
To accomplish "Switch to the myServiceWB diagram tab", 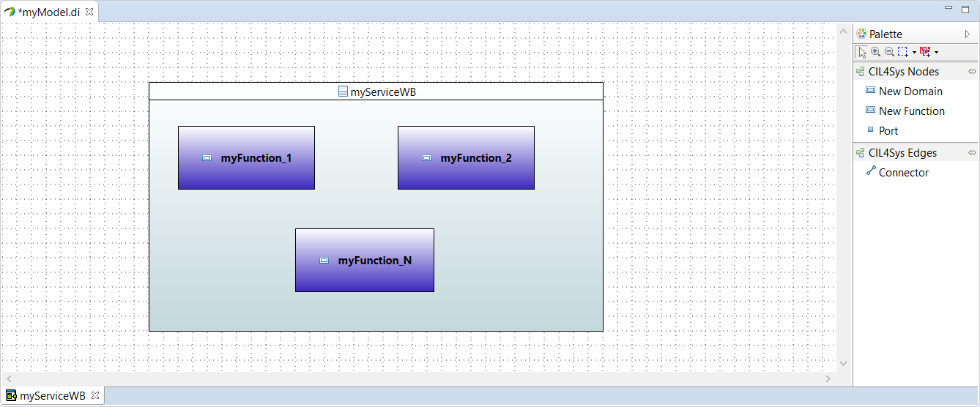I will point(52,396).
